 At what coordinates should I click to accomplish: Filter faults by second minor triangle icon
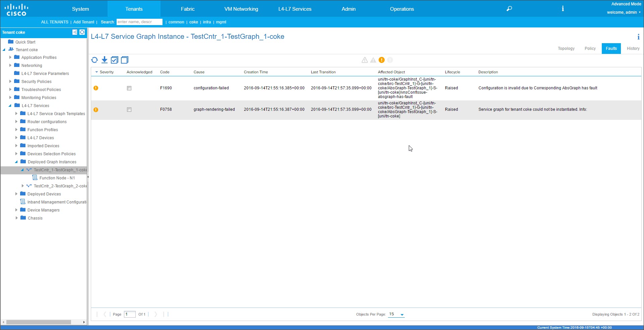pyautogui.click(x=373, y=60)
